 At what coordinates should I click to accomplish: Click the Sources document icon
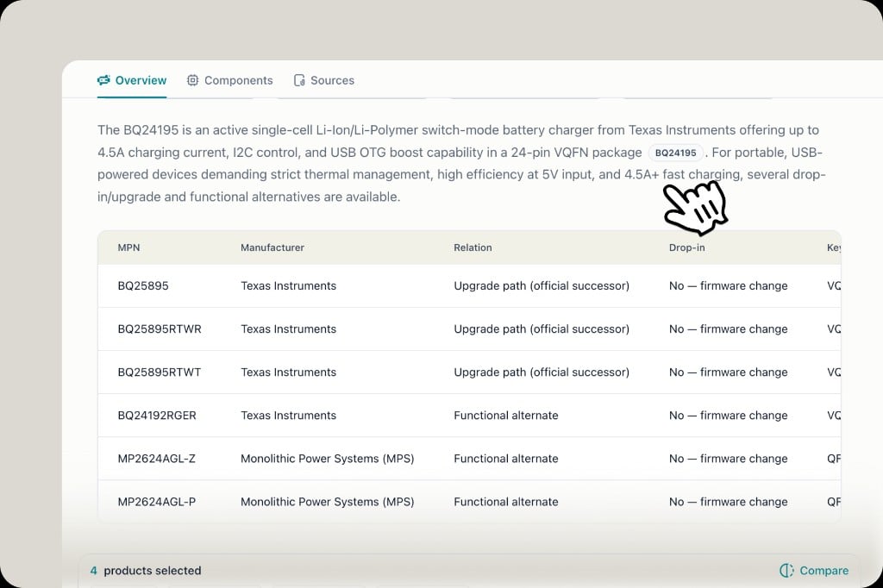tap(299, 80)
